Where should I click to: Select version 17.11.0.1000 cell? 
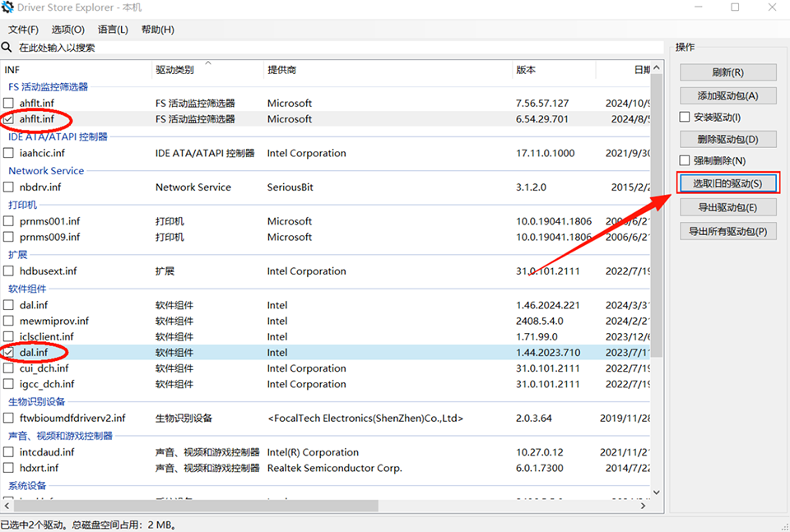click(545, 153)
